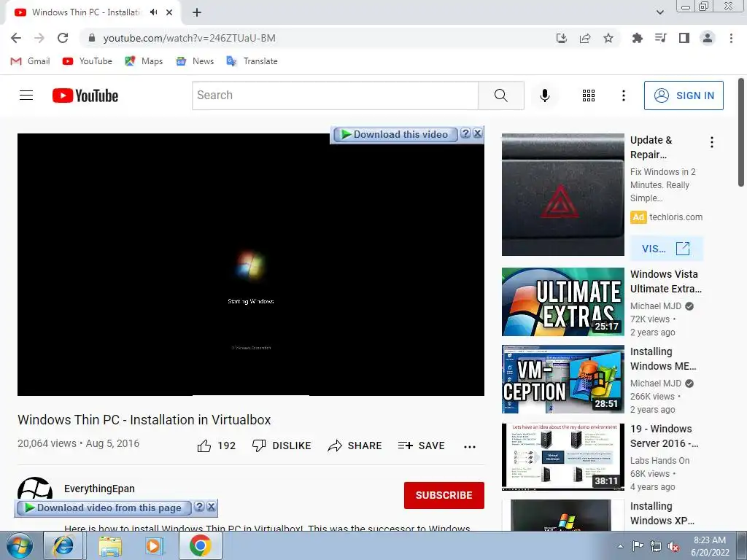Open more actions below the video
This screenshot has height=560, width=747.
pos(470,447)
